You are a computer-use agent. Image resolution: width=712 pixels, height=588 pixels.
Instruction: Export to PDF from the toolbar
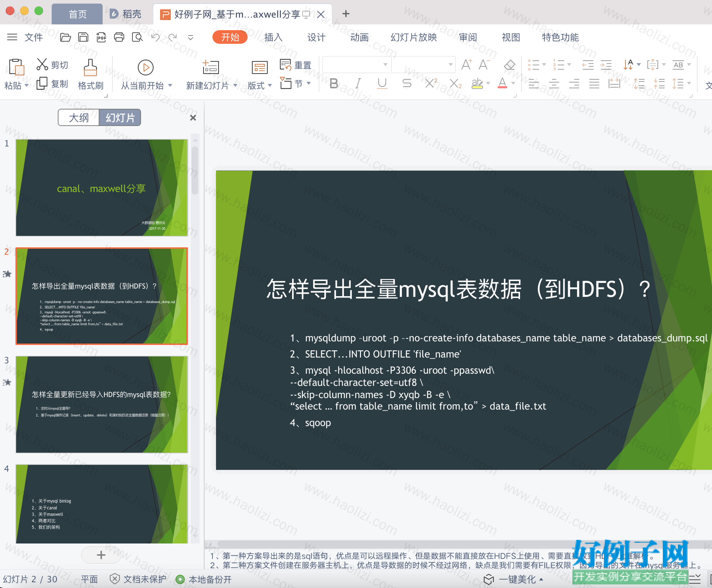[x=101, y=37]
